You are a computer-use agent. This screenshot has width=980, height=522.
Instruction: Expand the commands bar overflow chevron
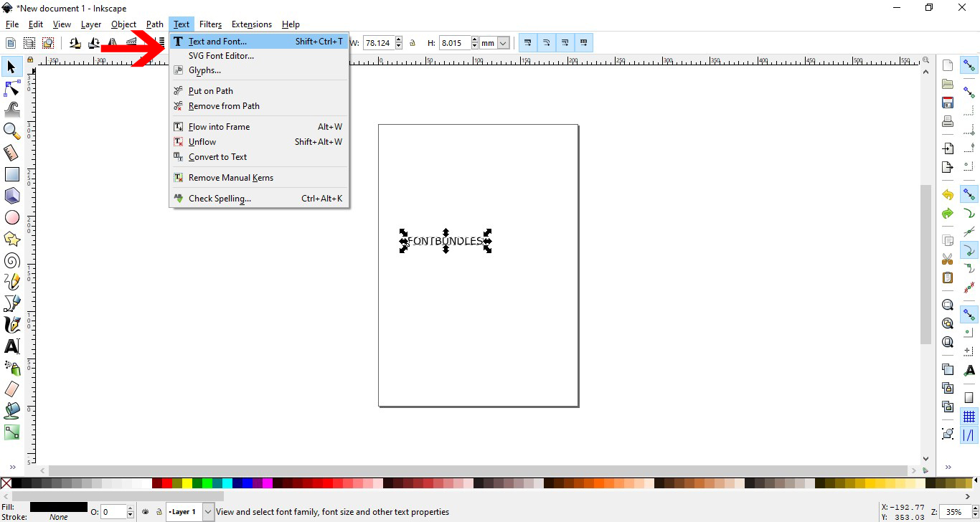948,468
